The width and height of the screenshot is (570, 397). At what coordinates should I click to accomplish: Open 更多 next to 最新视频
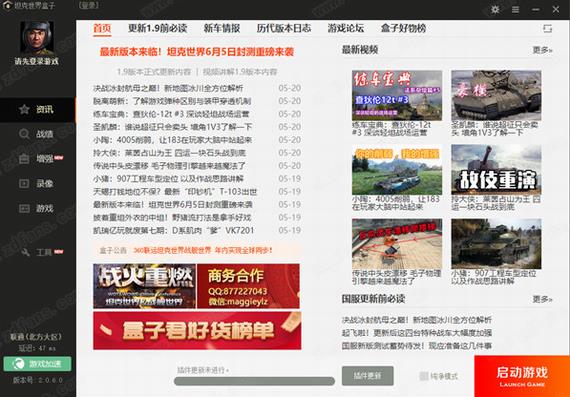click(x=542, y=50)
